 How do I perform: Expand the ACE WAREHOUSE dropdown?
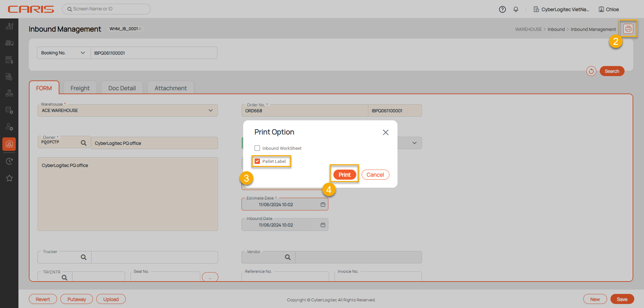pos(210,110)
